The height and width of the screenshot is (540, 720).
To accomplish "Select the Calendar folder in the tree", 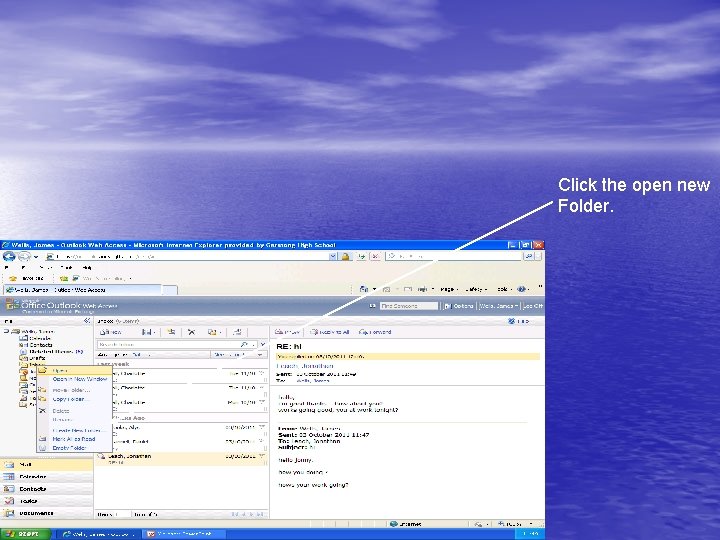I will click(x=36, y=338).
